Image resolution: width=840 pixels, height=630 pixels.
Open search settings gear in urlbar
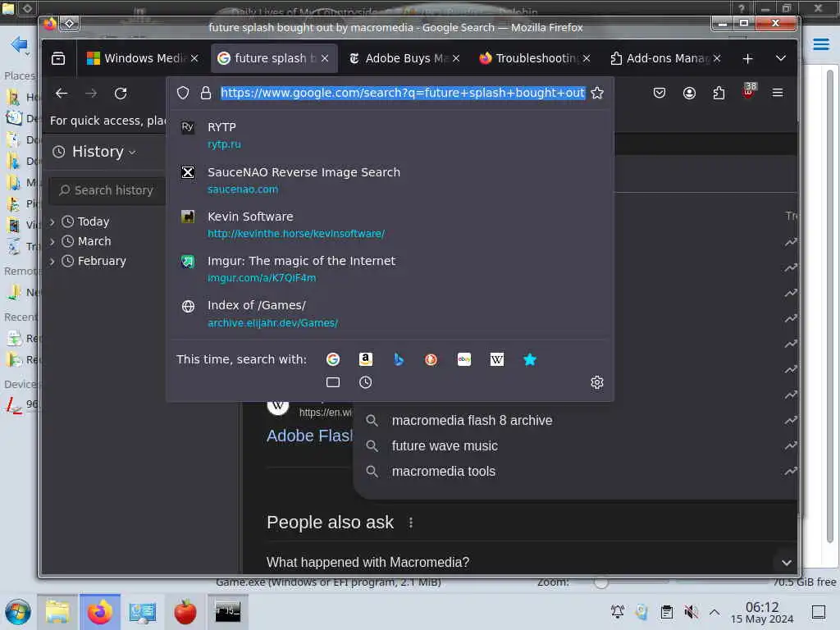[597, 382]
